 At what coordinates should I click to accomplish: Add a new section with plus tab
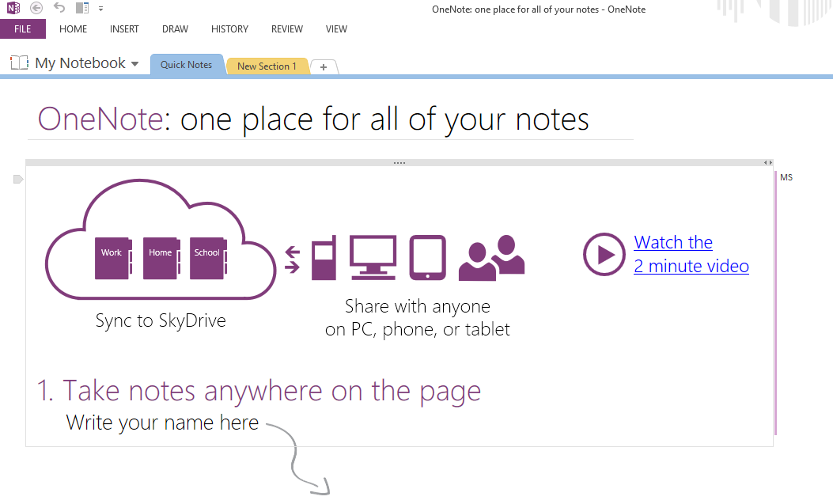pyautogui.click(x=323, y=67)
